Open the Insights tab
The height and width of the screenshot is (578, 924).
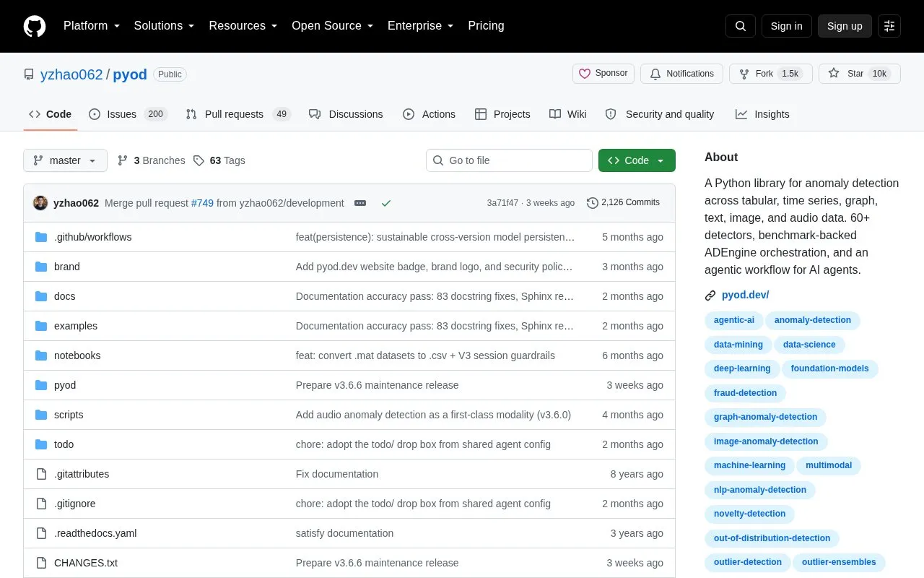pyautogui.click(x=762, y=114)
